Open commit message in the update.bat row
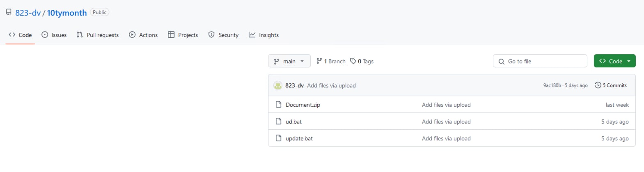This screenshot has width=644, height=172. point(446,138)
